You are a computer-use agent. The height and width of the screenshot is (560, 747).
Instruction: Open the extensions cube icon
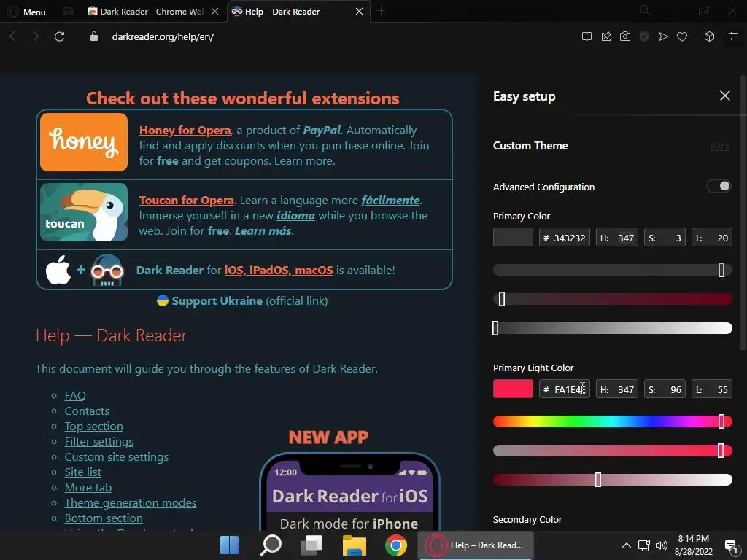point(709,36)
